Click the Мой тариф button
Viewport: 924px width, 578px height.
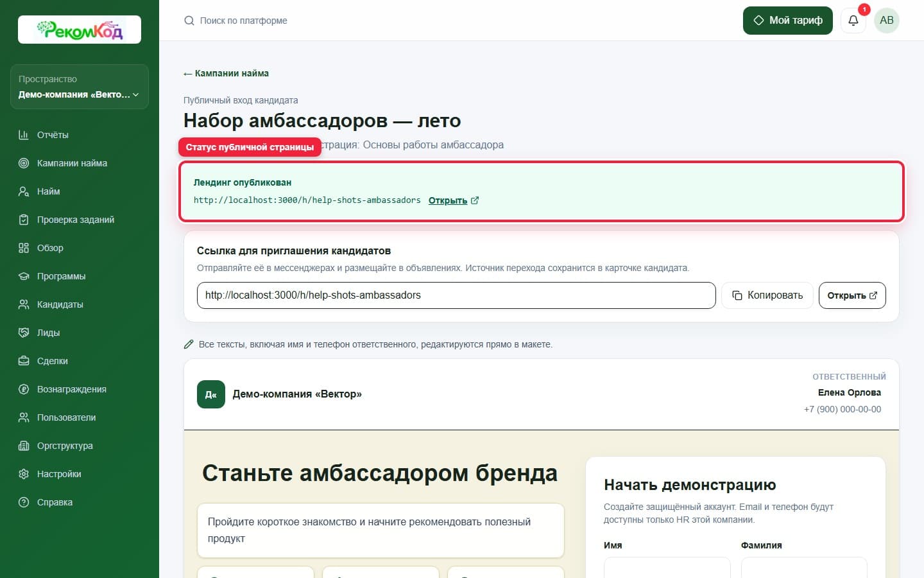pos(787,21)
